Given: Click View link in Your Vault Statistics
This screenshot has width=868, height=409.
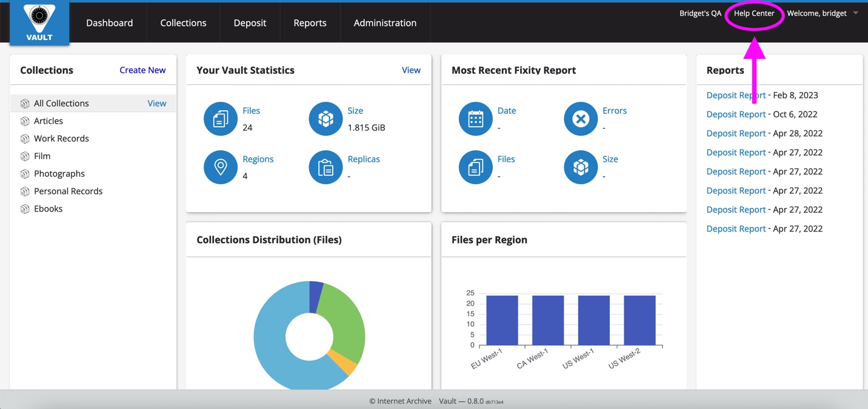Looking at the screenshot, I should point(411,70).
